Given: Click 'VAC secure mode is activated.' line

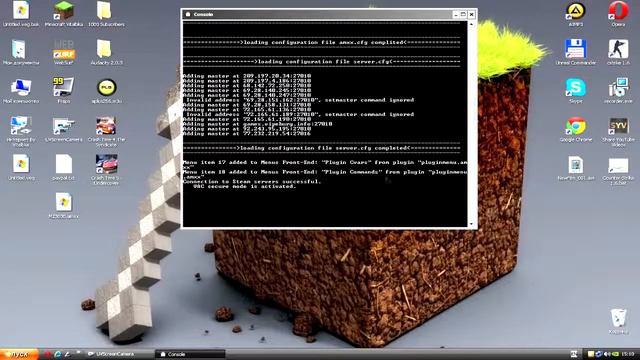Looking at the screenshot, I should coord(244,187).
